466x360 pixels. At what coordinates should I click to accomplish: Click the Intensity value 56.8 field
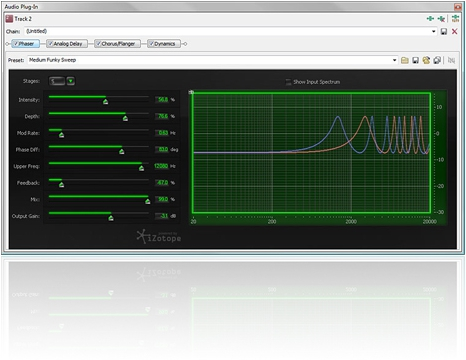pos(162,100)
